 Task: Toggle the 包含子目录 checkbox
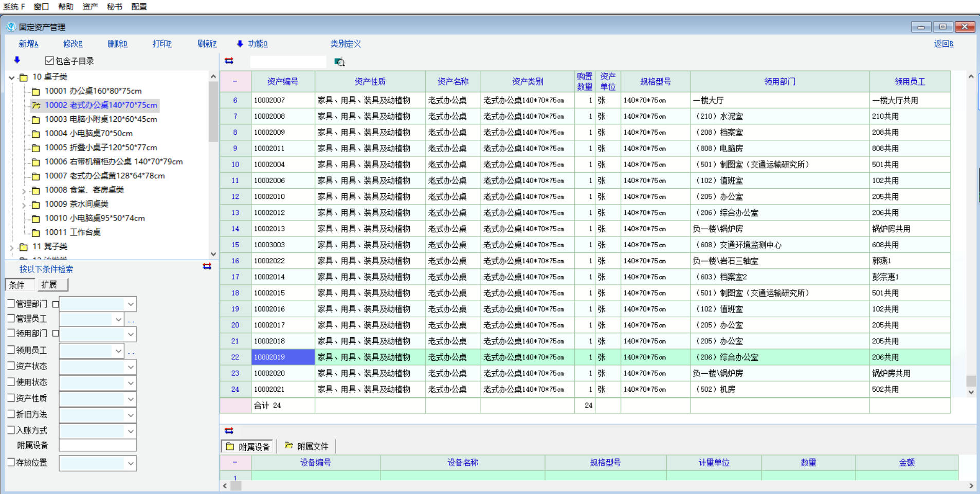[x=49, y=61]
